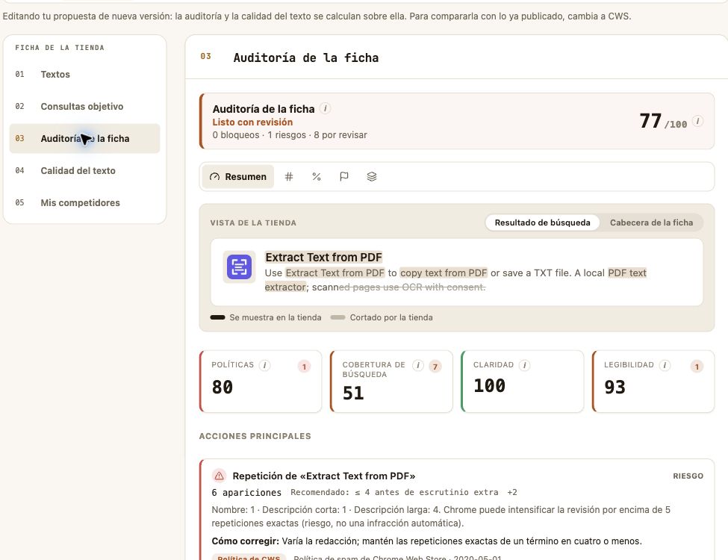This screenshot has width=728, height=560.
Task: Open the layers stack tab
Action: click(372, 176)
